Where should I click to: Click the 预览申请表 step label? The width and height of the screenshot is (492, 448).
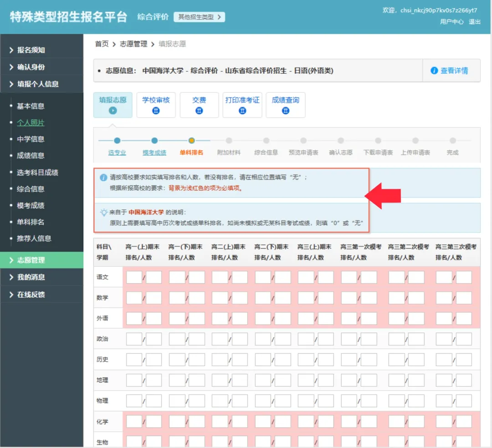point(303,153)
